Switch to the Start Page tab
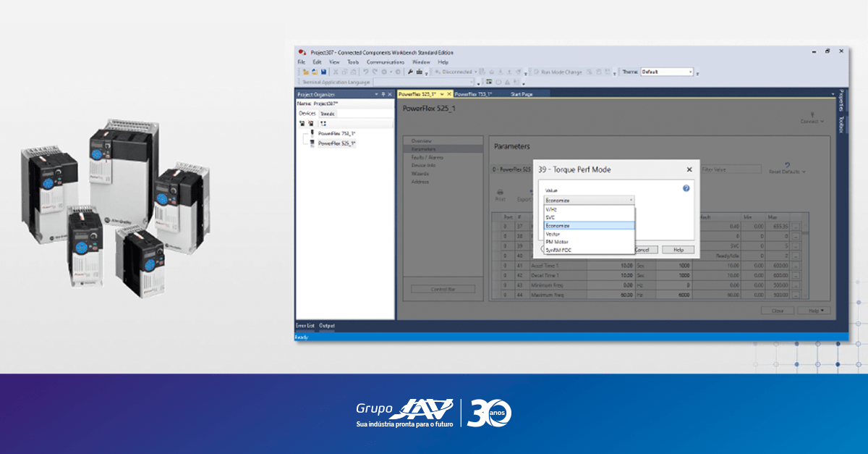Image resolution: width=868 pixels, height=454 pixels. 522,94
